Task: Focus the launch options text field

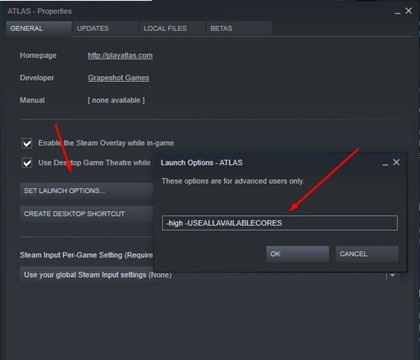Action: click(x=280, y=223)
